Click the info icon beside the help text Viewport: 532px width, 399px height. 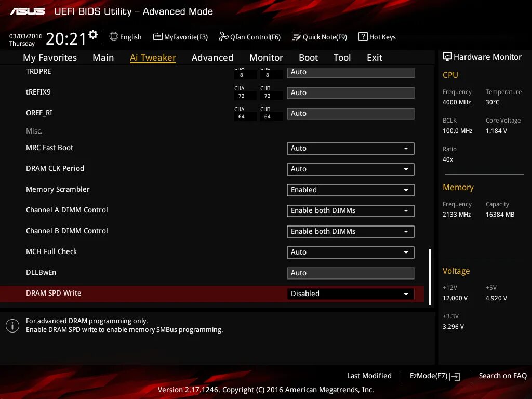pos(12,326)
